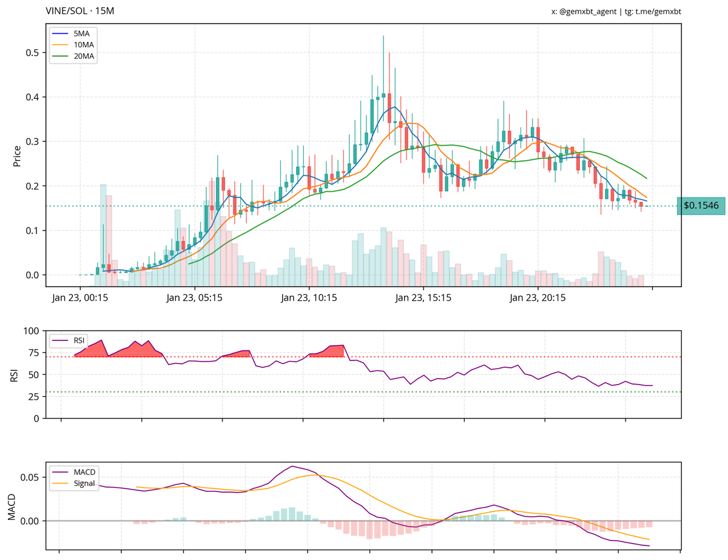Click the teal $0.1546 price tag
728x560 pixels.
701,205
